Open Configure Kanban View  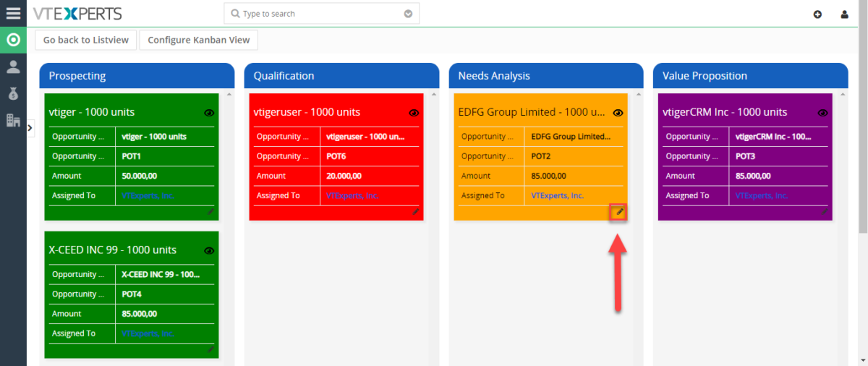point(198,40)
